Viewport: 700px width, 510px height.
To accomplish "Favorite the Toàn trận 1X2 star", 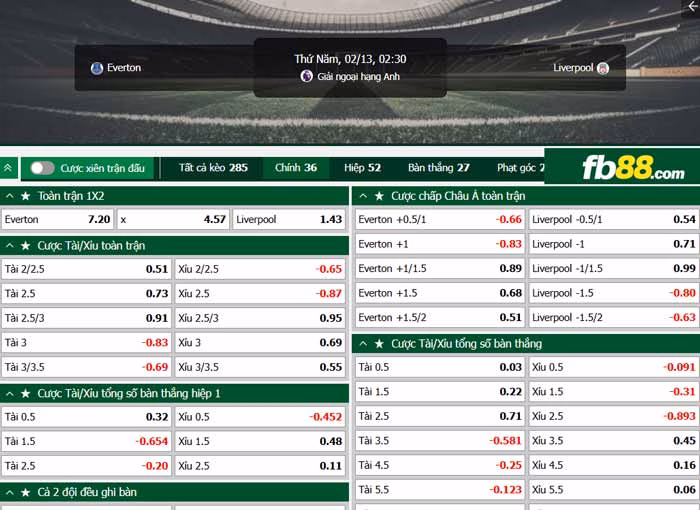I will [x=26, y=196].
